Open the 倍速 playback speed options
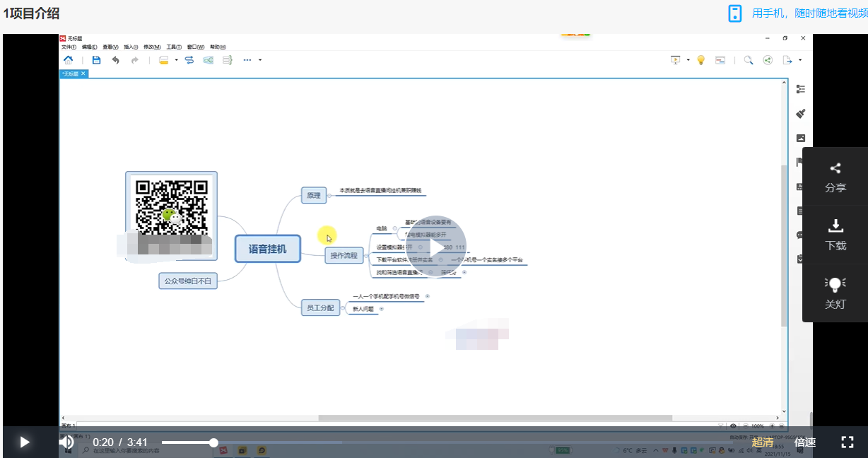The image size is (868, 458). click(805, 442)
